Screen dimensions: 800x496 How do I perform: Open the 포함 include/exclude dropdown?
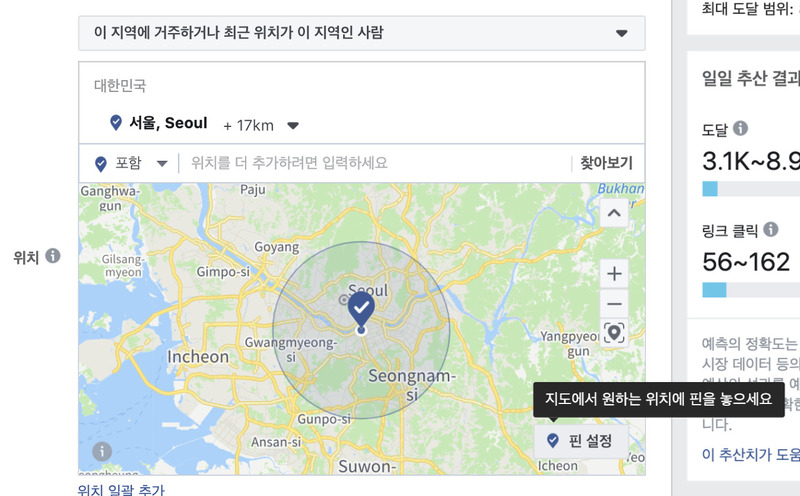pos(132,163)
